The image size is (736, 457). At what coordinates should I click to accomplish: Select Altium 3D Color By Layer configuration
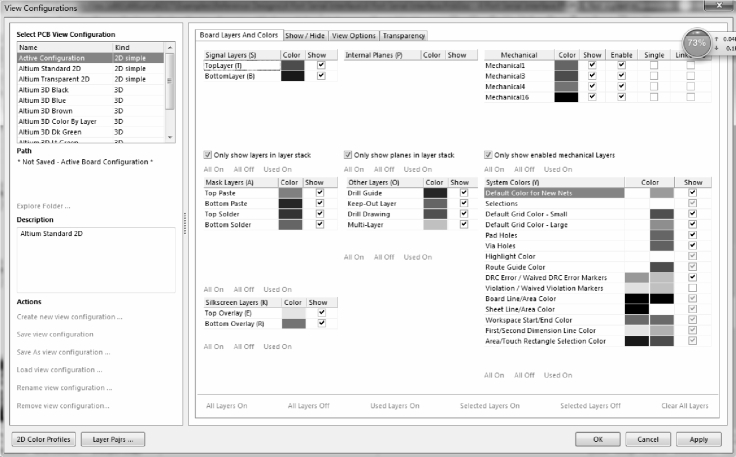[x=91, y=122]
